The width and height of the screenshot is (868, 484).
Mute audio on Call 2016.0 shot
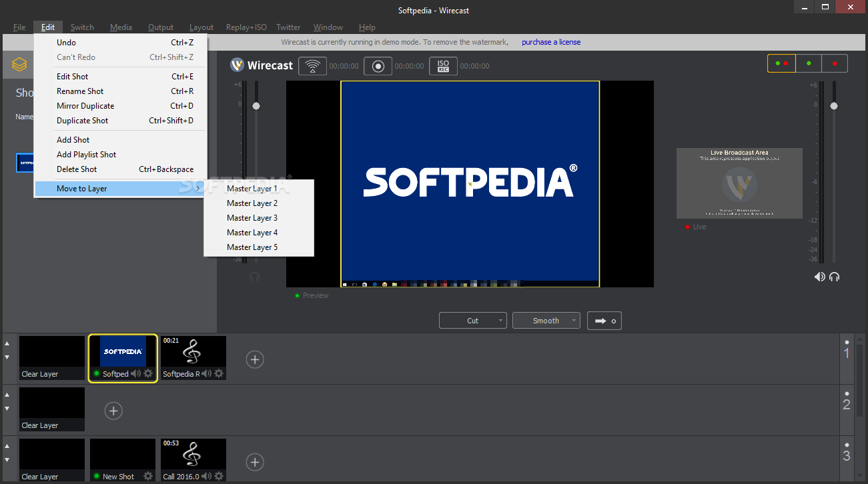click(x=206, y=476)
